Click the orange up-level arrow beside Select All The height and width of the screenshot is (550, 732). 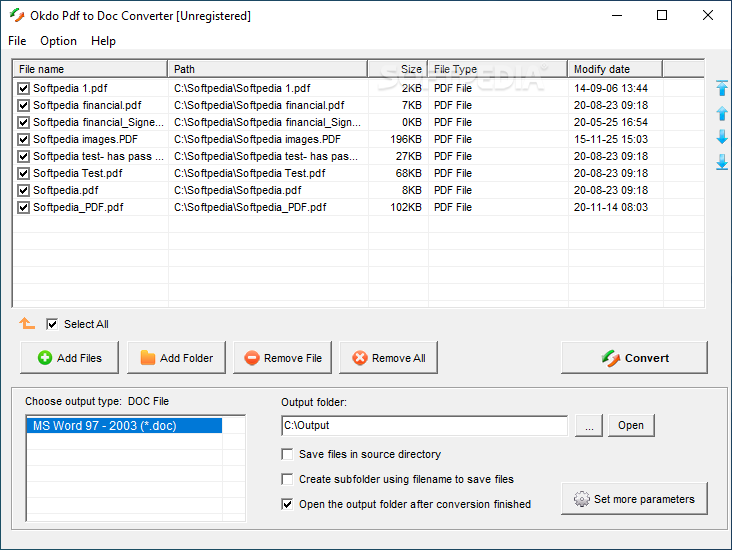click(x=27, y=323)
